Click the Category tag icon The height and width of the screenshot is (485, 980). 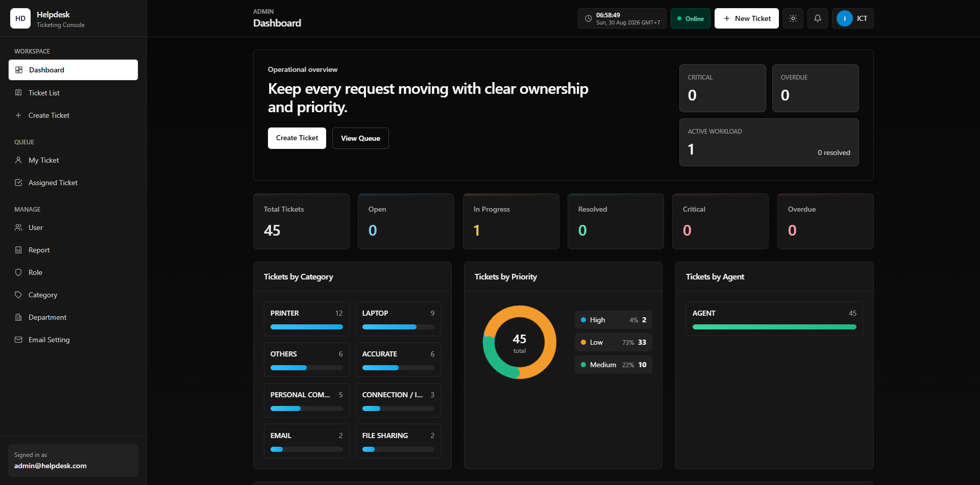18,295
